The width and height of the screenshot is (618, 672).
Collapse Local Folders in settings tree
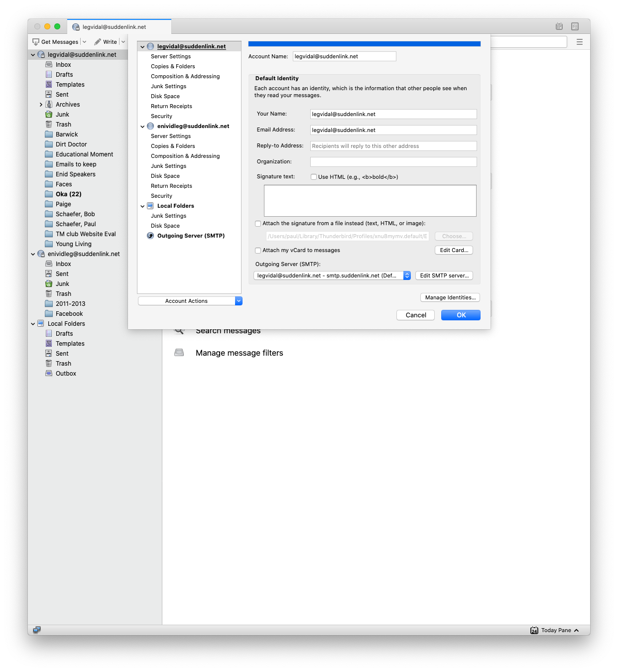click(142, 206)
